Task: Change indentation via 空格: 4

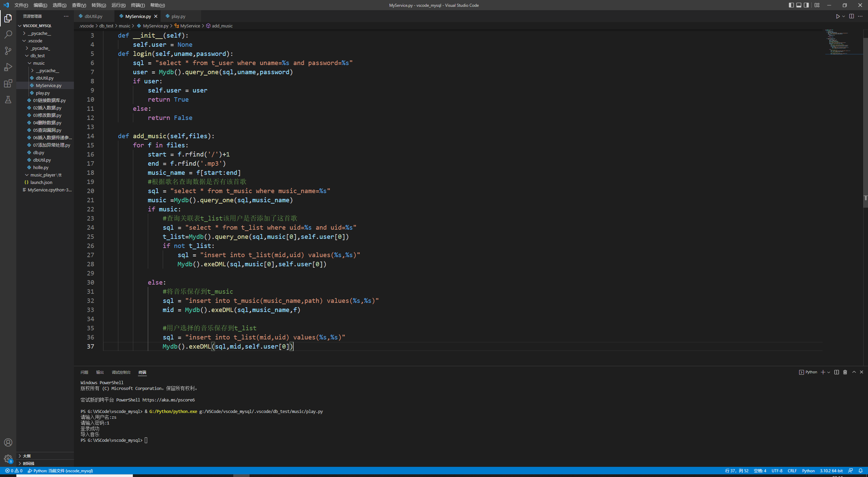Action: 760,471
